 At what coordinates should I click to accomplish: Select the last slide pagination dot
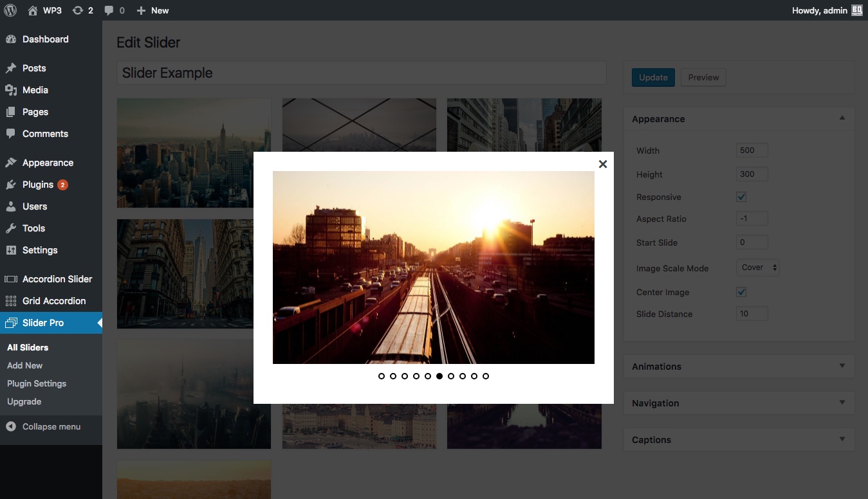(x=486, y=376)
